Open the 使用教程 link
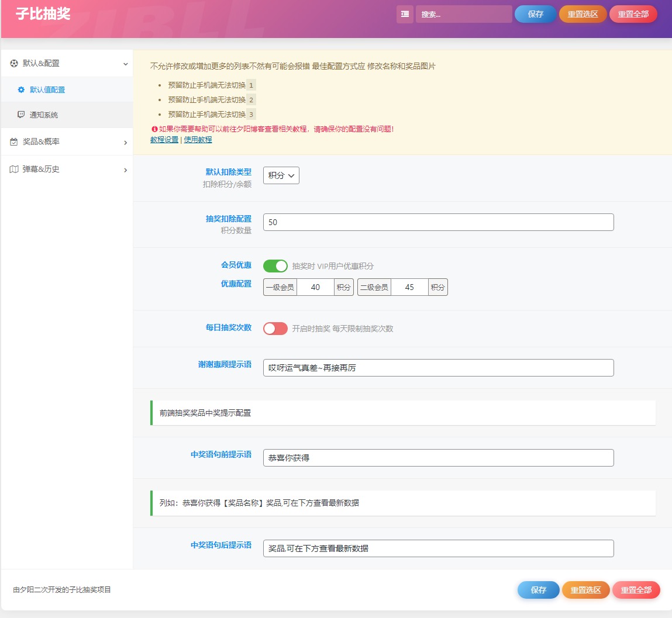This screenshot has width=672, height=618. point(198,140)
